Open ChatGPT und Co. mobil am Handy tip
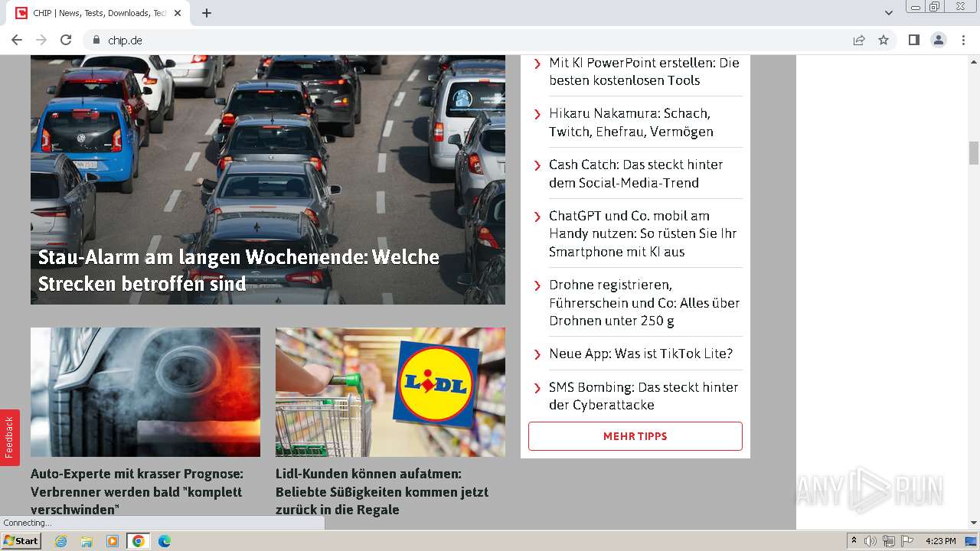980x551 pixels. (642, 233)
